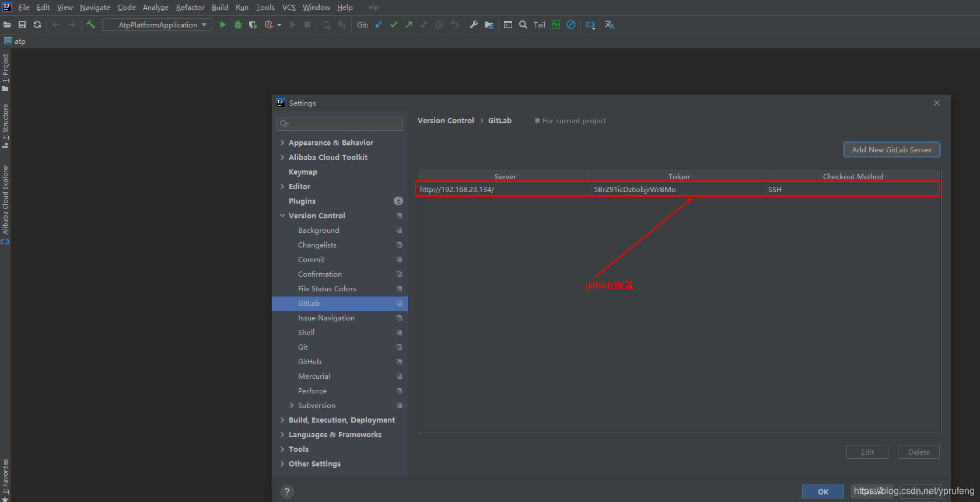
Task: Expand Alibaba Cloud Toolkit settings
Action: tap(282, 157)
